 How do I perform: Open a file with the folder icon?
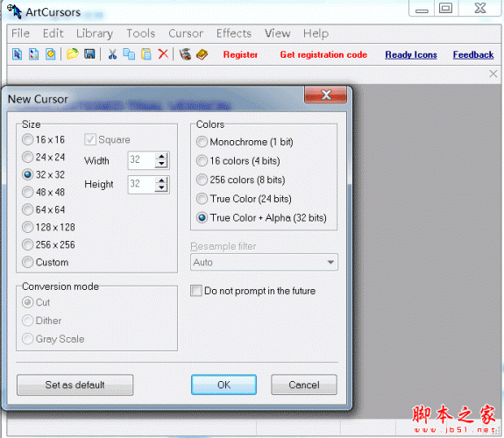(x=73, y=53)
